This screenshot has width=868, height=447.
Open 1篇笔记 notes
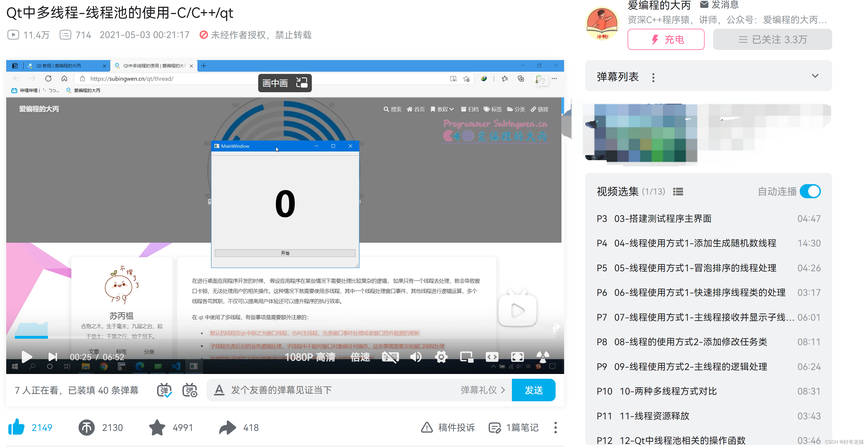coord(514,428)
